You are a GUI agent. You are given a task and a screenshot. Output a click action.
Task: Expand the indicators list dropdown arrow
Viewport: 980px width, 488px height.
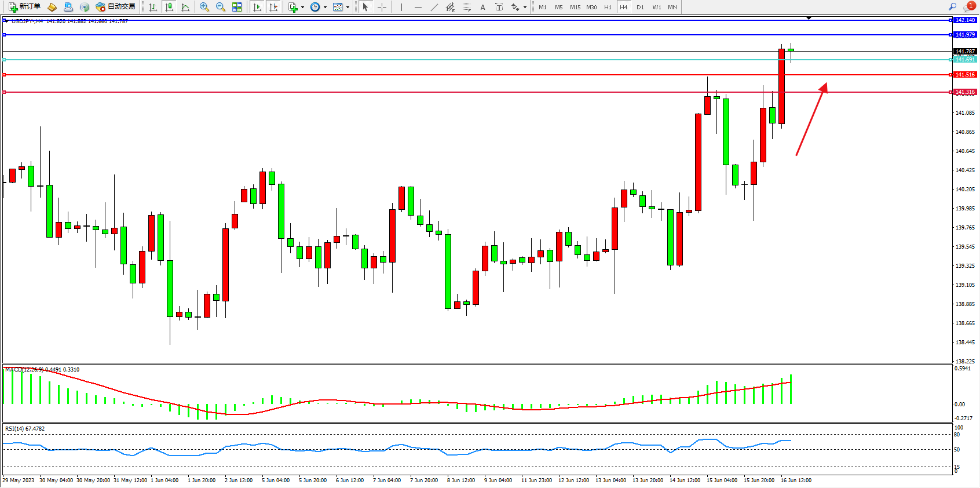click(x=302, y=8)
